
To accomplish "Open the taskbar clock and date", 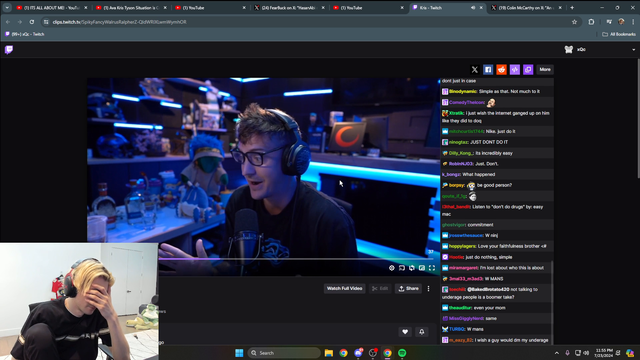I will [x=604, y=353].
